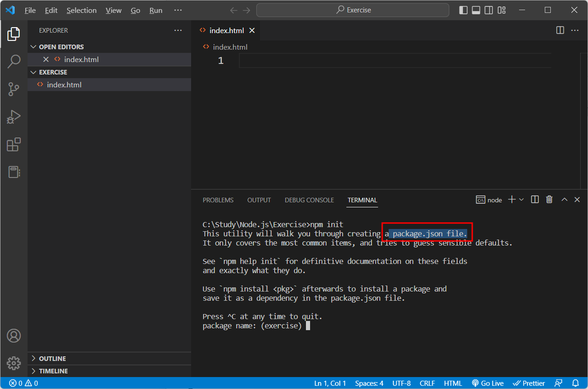
Task: Open the Manage gear menu
Action: click(14, 363)
